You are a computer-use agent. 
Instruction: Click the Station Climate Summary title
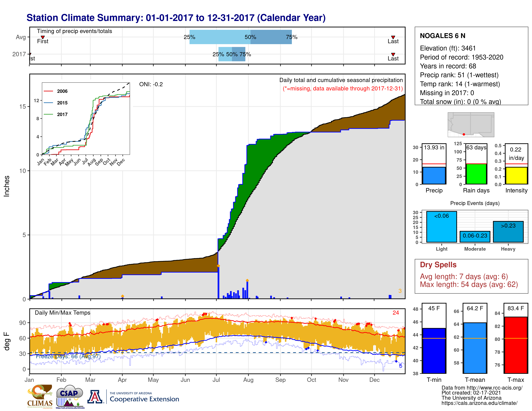[176, 18]
